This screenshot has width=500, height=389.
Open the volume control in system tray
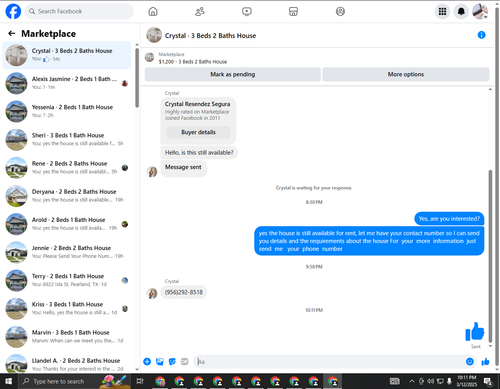click(431, 381)
